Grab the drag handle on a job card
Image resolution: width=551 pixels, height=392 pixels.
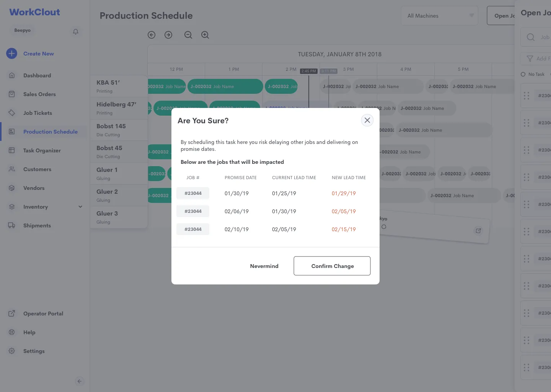[x=527, y=96]
